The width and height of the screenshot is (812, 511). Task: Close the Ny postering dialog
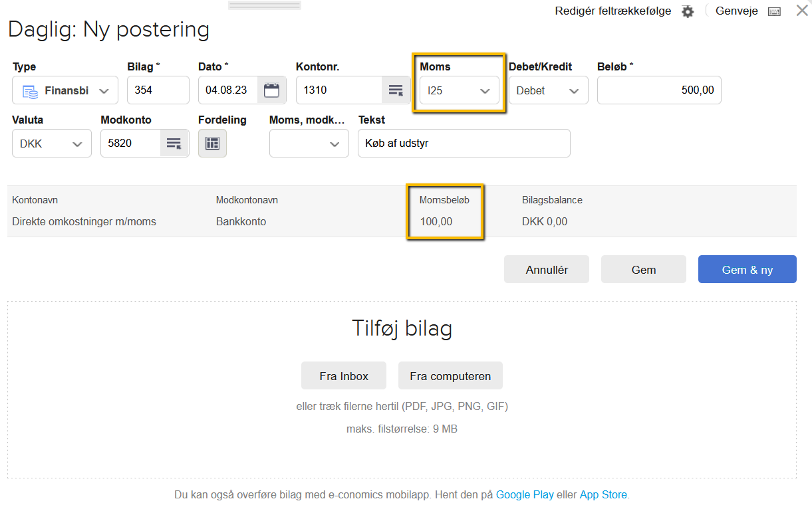point(802,11)
